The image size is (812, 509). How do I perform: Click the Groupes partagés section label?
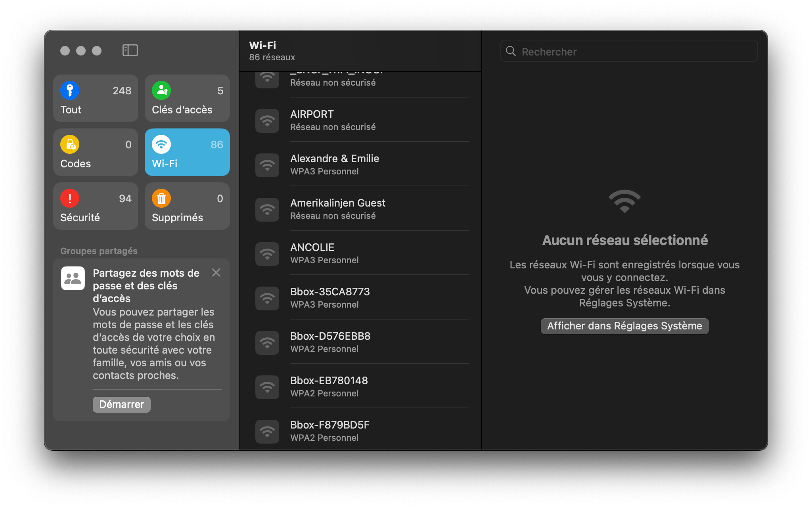pyautogui.click(x=99, y=251)
